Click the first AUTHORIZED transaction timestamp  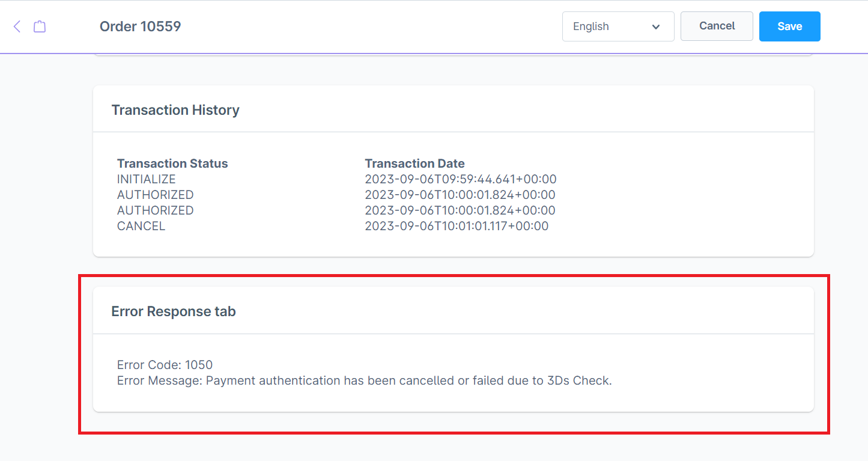460,195
